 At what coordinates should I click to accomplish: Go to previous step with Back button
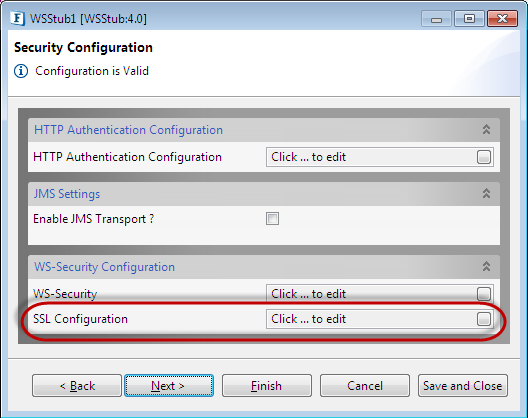(77, 386)
